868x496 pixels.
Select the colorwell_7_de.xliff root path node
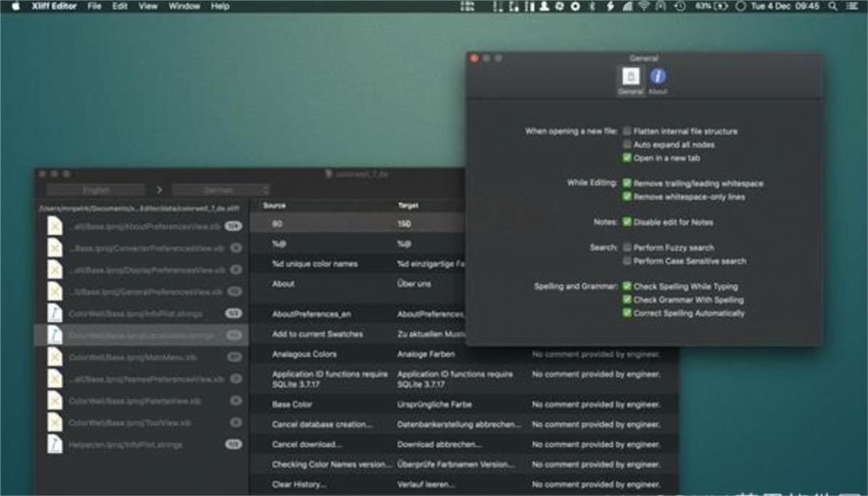click(139, 208)
